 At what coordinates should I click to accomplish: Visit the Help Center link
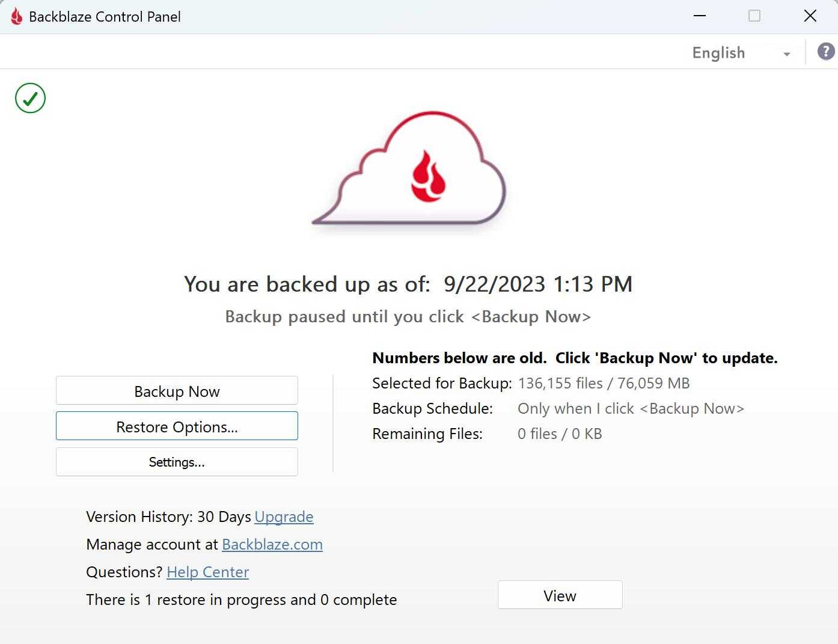point(208,572)
